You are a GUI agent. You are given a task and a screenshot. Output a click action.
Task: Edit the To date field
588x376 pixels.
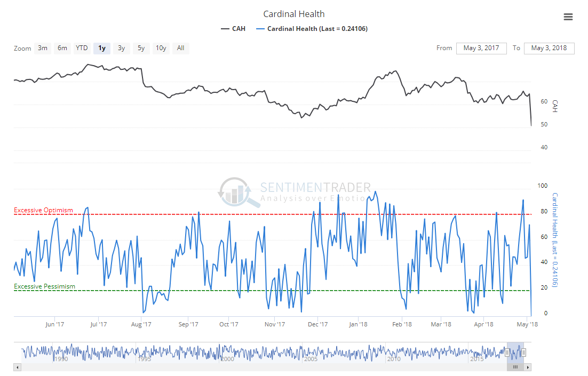click(x=549, y=49)
